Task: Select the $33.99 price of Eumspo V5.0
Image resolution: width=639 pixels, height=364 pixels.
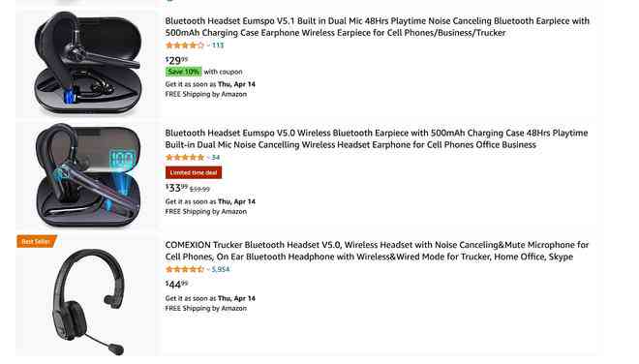Action: point(176,188)
